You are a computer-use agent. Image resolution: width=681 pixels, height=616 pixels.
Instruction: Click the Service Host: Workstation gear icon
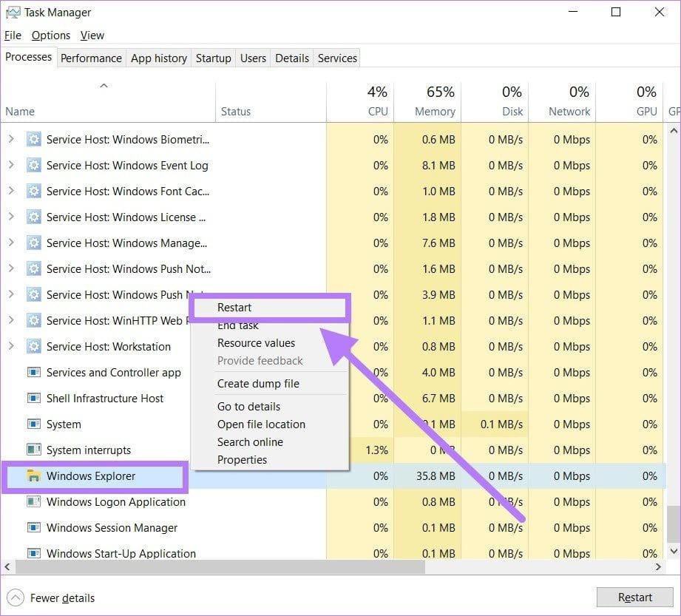pyautogui.click(x=33, y=347)
